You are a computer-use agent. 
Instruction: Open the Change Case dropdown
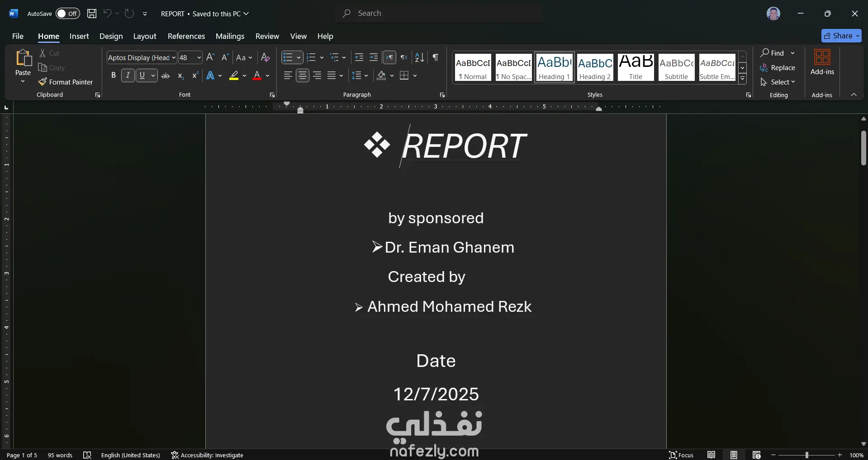tap(244, 57)
